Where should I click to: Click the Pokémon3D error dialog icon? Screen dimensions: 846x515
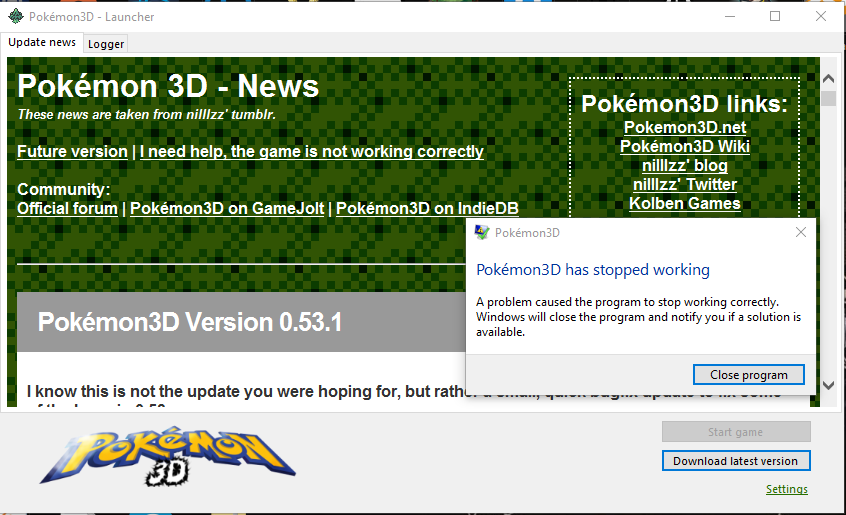tap(481, 232)
